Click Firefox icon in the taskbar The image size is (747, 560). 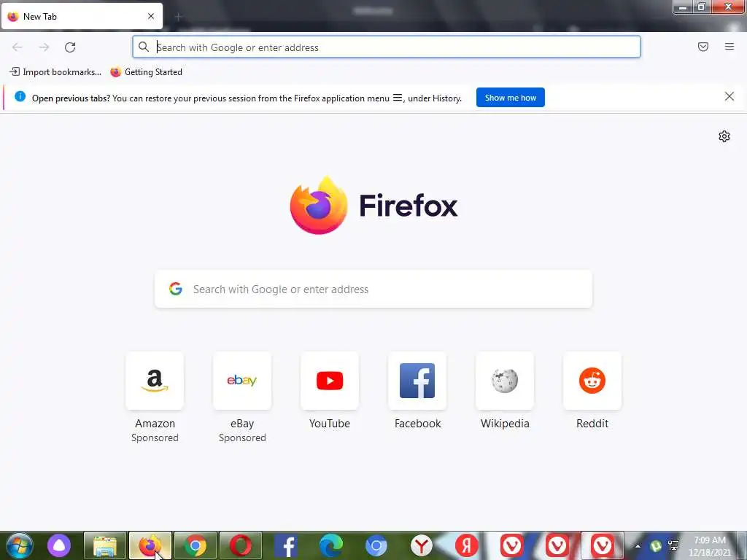click(x=150, y=545)
